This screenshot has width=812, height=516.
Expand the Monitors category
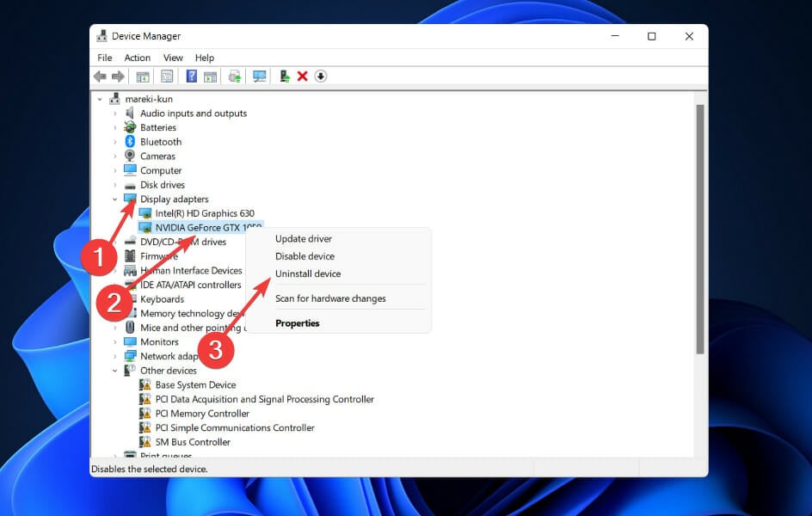[114, 341]
